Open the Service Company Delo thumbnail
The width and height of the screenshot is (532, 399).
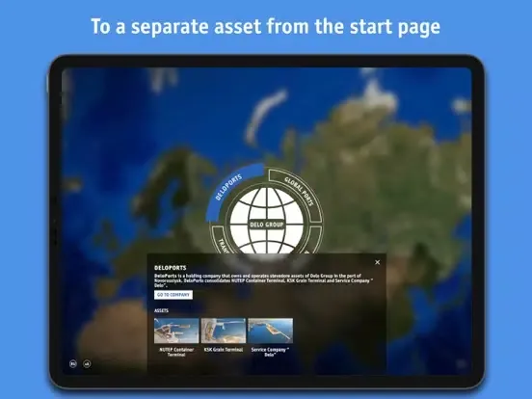(271, 331)
